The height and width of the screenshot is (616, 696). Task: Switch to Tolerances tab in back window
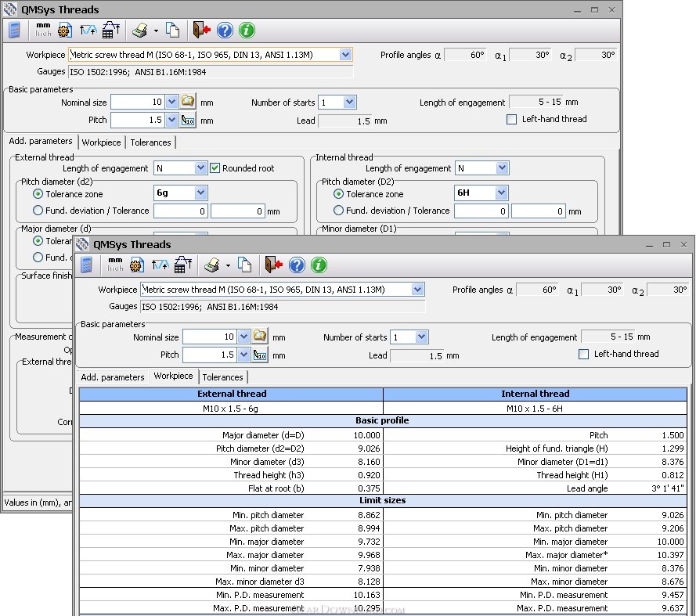[150, 142]
